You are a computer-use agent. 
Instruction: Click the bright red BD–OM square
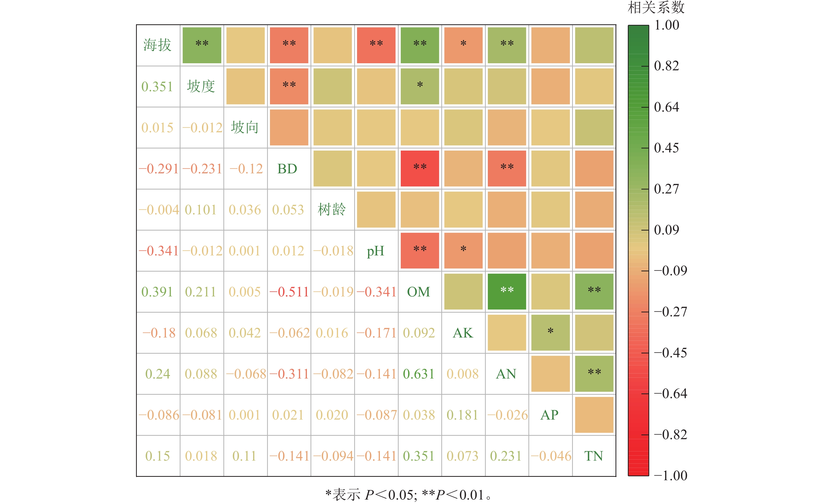tap(420, 168)
